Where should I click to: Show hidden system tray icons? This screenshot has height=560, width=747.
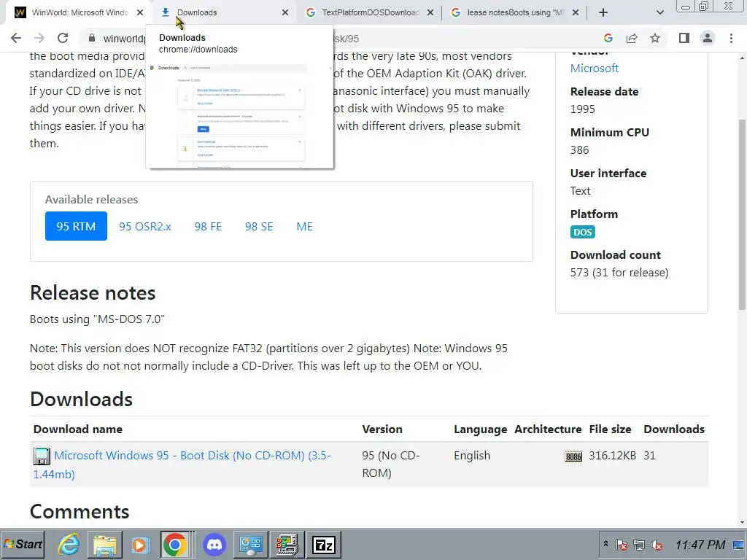(605, 544)
